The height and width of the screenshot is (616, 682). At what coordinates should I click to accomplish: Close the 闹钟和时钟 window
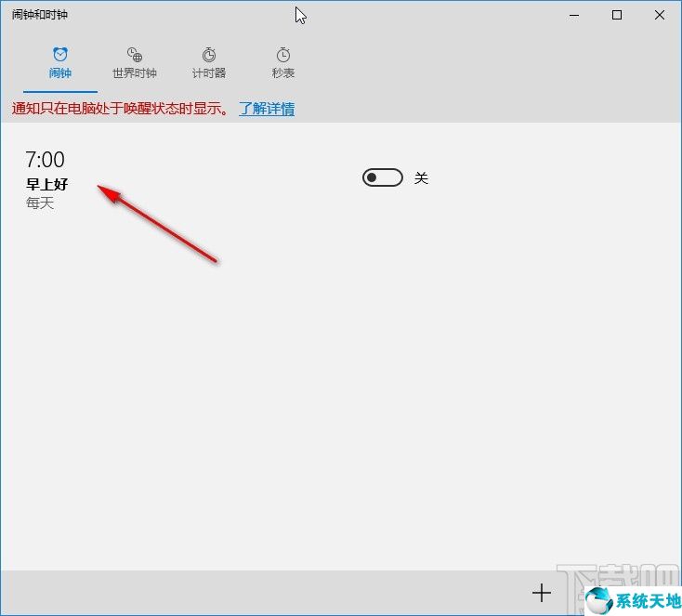click(660, 15)
